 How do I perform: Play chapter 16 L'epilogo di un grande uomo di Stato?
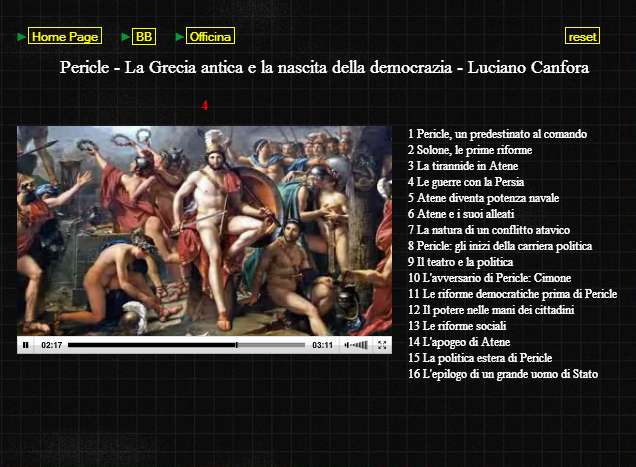(x=503, y=374)
